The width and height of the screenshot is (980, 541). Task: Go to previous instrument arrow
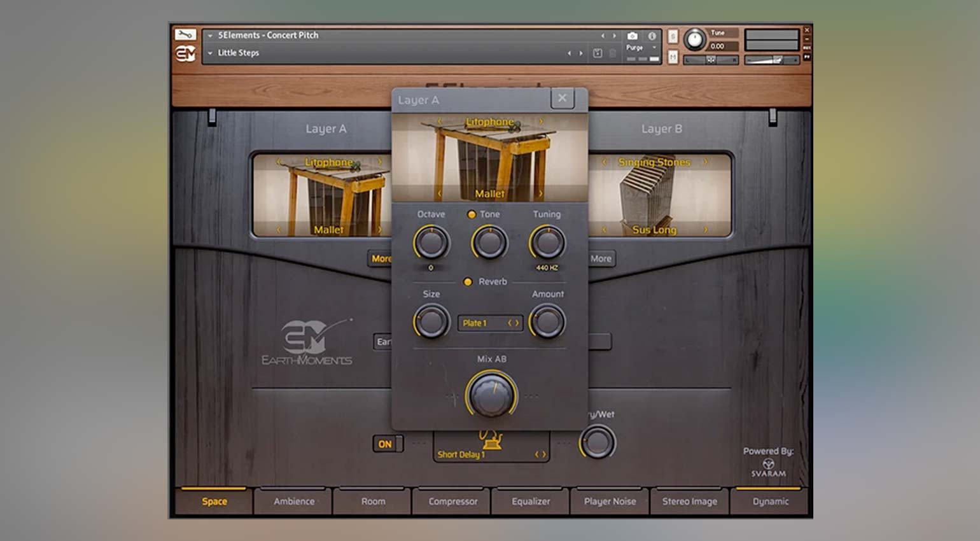tap(603, 36)
